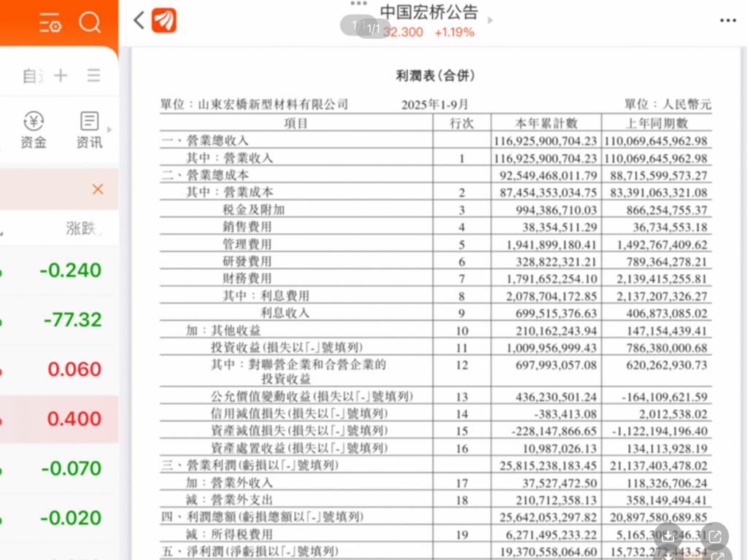This screenshot has width=747, height=560.
Task: Click value 436,230,501.24
Action: point(556,397)
